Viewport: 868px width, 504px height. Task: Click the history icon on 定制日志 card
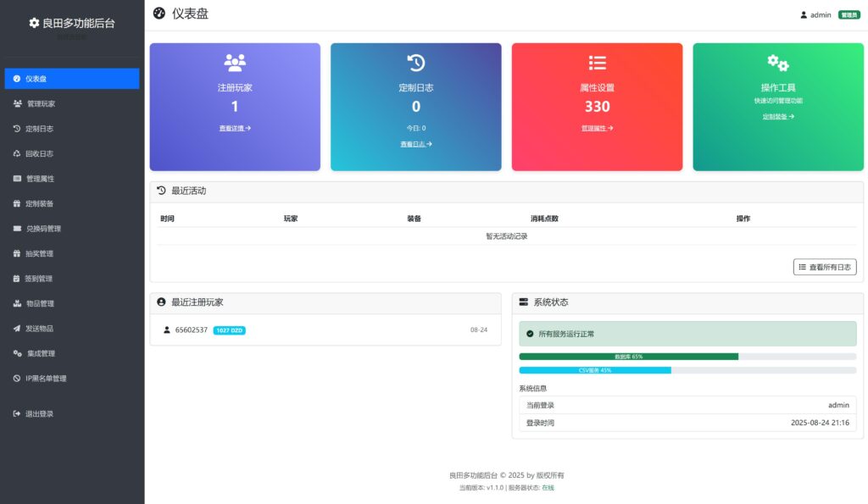[415, 63]
